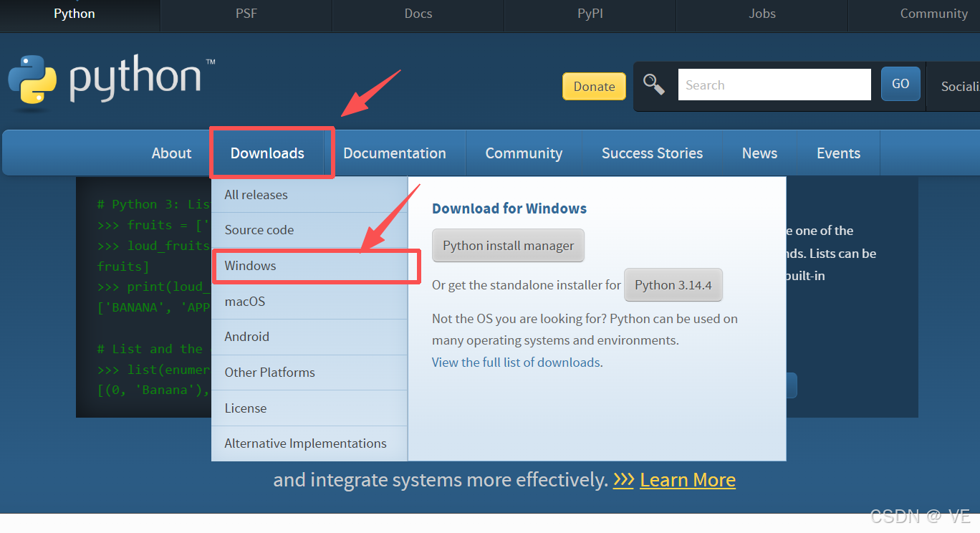Open License in the Downloads submenu
This screenshot has height=533, width=980.
(x=309, y=408)
